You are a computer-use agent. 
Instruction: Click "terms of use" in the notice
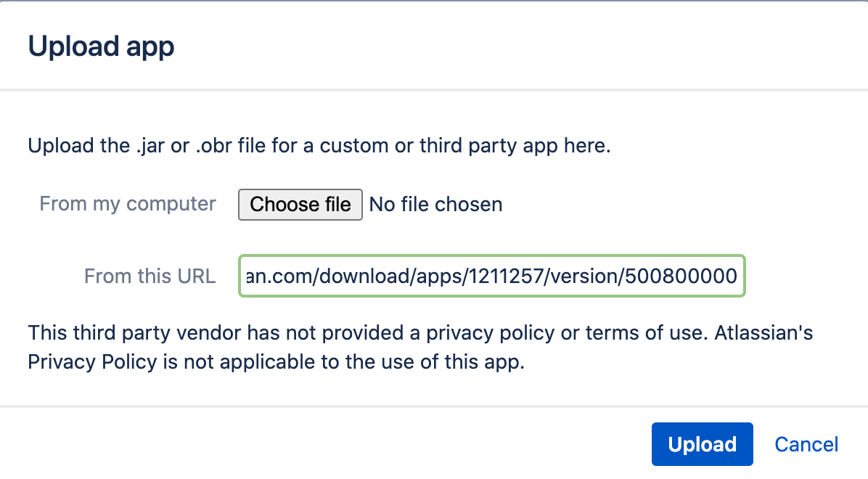point(644,333)
